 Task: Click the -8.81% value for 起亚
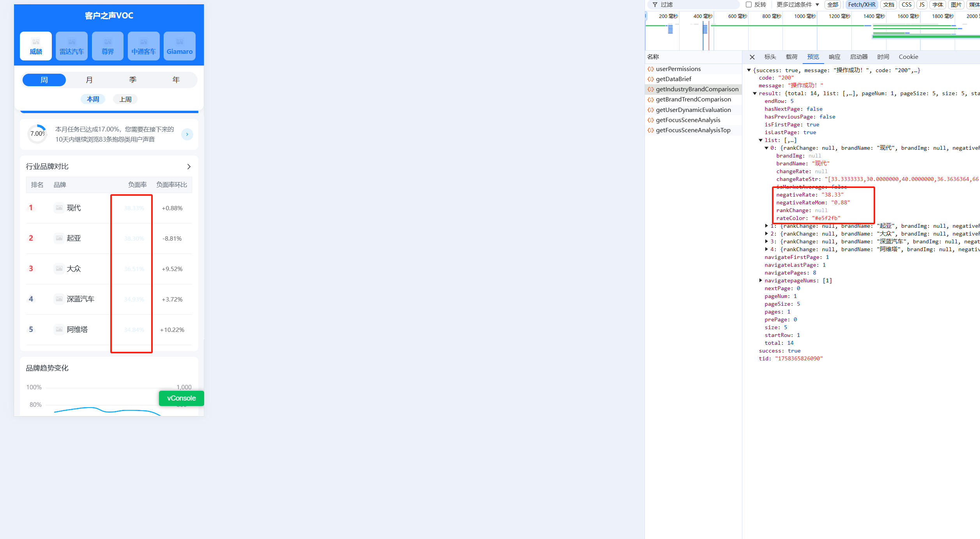[172, 239]
